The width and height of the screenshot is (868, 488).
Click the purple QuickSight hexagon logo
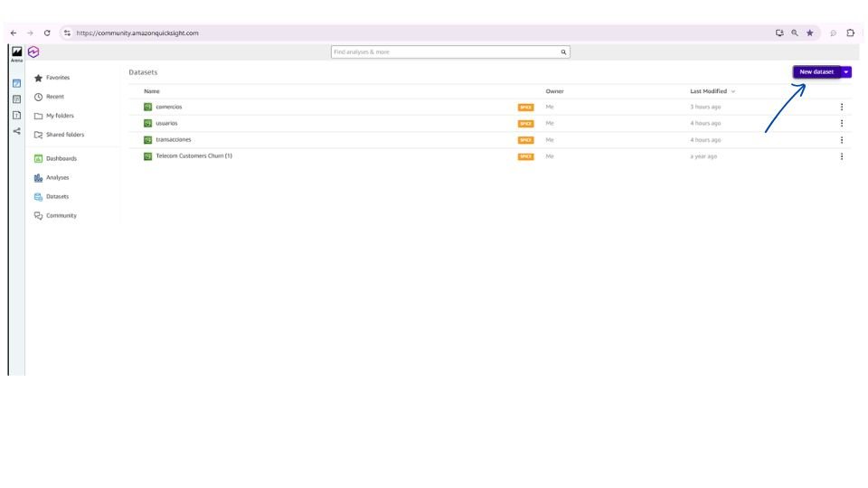tap(33, 52)
